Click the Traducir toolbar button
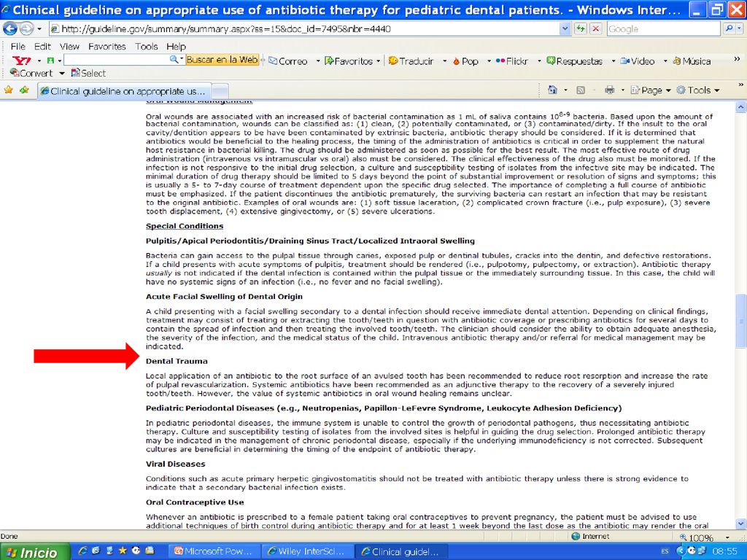 click(411, 61)
